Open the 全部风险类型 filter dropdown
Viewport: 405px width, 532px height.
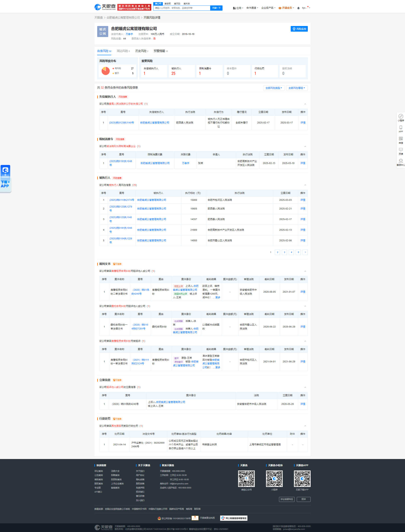(x=274, y=88)
